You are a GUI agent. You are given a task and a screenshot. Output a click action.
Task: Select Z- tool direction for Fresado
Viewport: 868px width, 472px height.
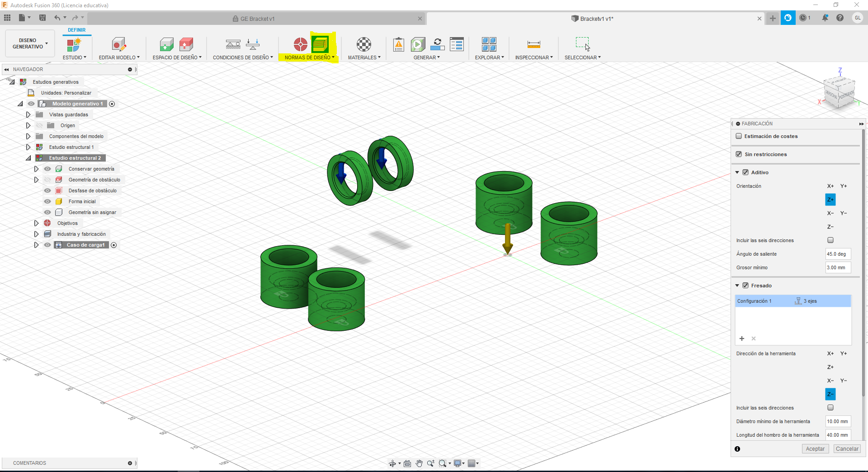click(x=830, y=394)
